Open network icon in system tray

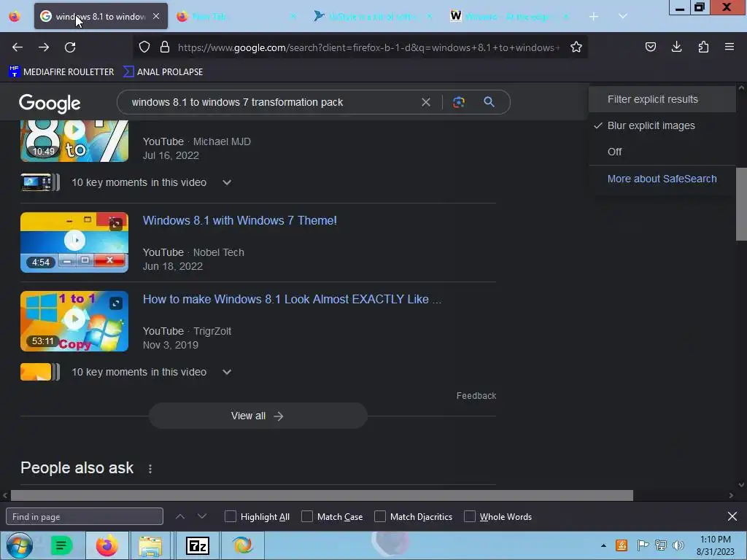[661, 545]
